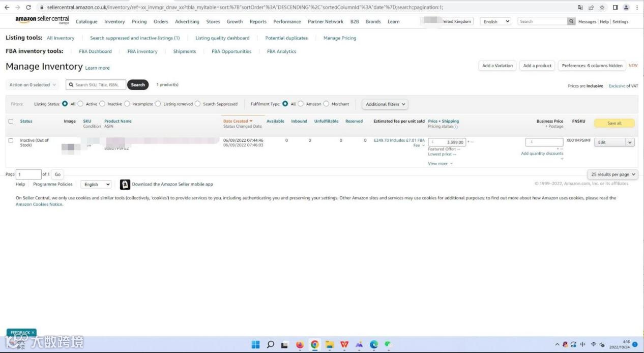The image size is (644, 353).
Task: Click the Business Price input field
Action: pos(544,142)
